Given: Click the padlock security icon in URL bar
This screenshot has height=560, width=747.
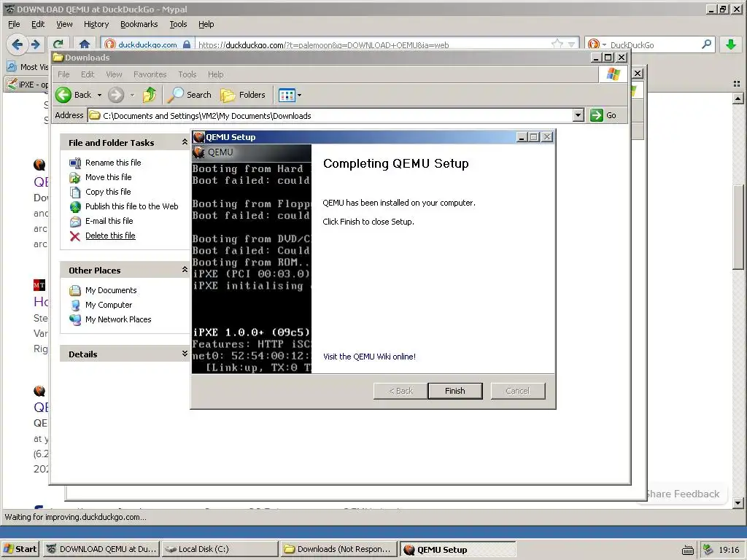Looking at the screenshot, I should click(187, 44).
